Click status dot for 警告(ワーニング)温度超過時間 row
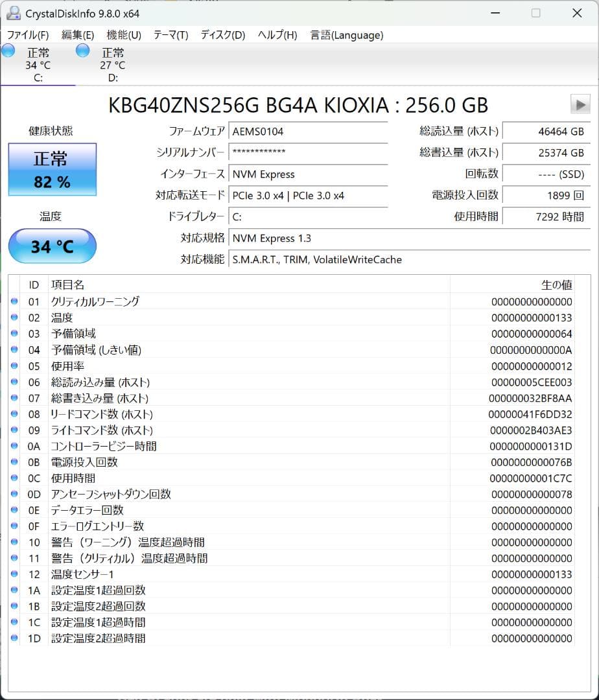This screenshot has height=700, width=599. [14, 542]
